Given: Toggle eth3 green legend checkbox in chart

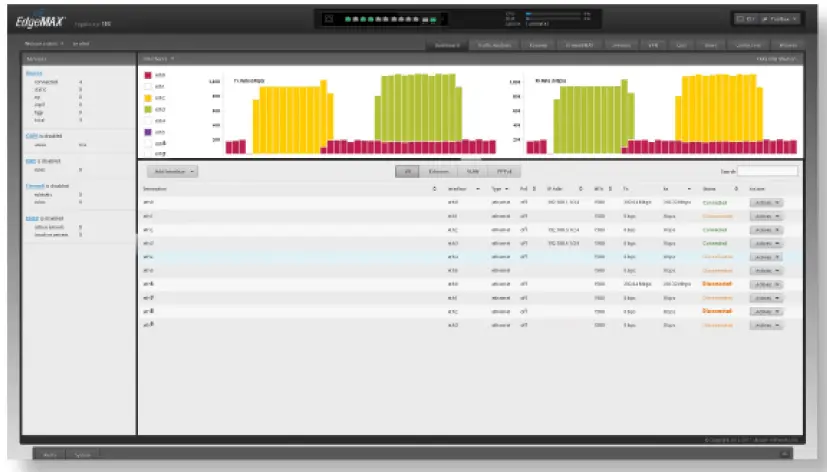Looking at the screenshot, I should [148, 109].
